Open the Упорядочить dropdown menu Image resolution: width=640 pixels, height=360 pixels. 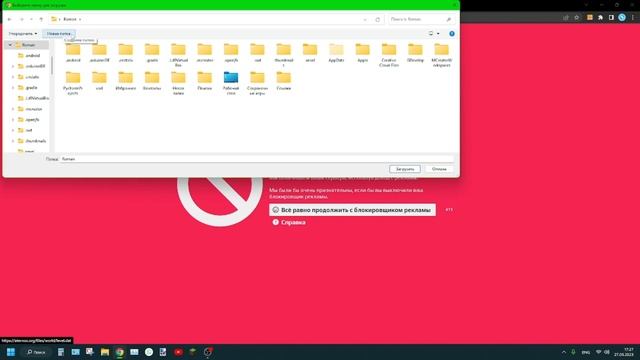[x=23, y=33]
